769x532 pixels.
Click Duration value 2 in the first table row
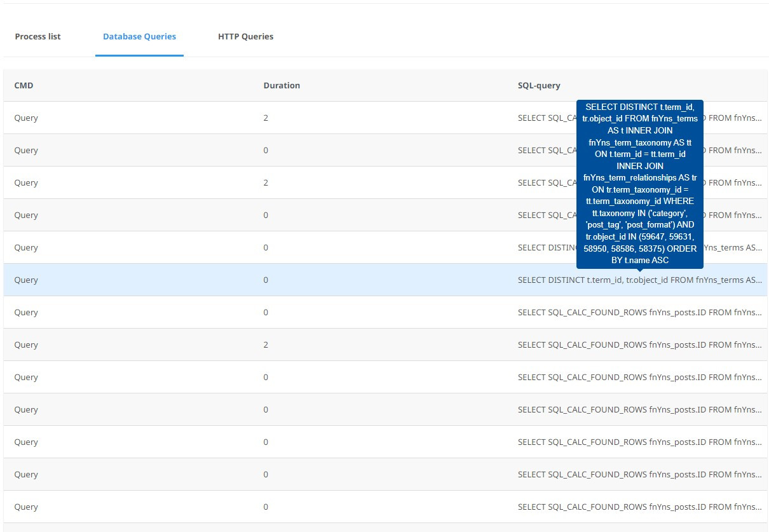(x=266, y=118)
